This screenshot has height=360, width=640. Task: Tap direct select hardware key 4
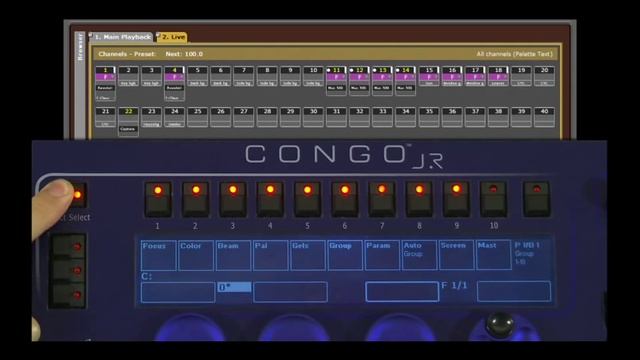[270, 199]
